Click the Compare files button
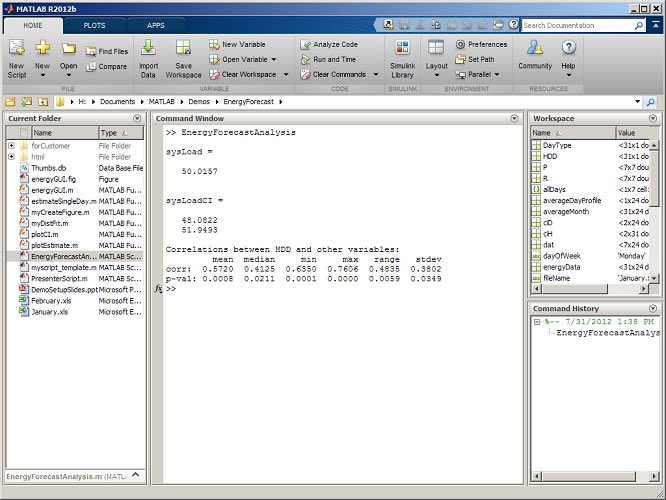Screen dimensions: 666x500 coord(107,66)
